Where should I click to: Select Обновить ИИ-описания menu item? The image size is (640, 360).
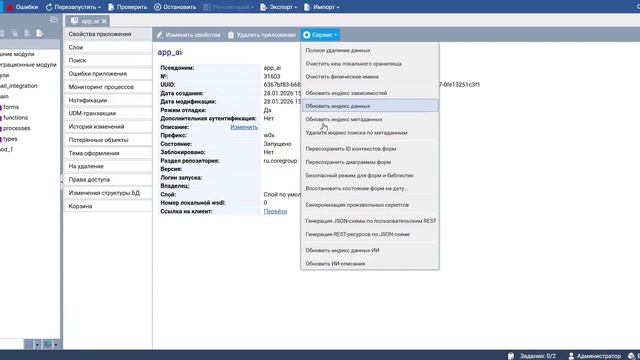(370, 264)
